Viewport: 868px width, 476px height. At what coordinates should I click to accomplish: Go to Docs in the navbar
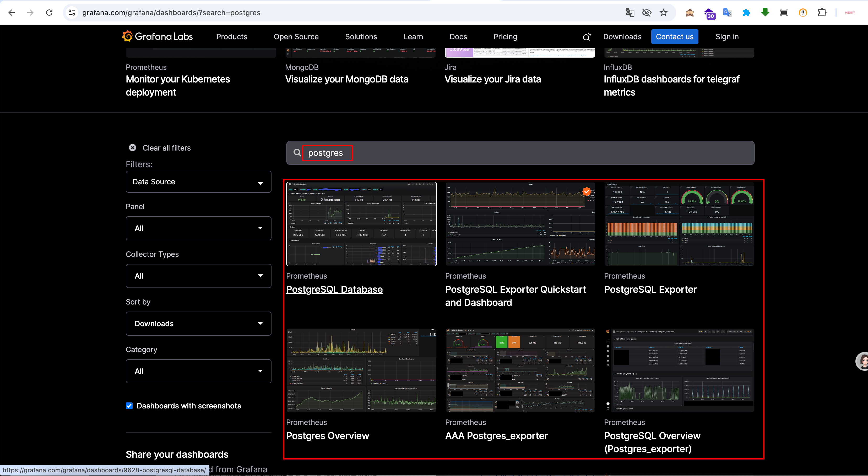pos(458,37)
